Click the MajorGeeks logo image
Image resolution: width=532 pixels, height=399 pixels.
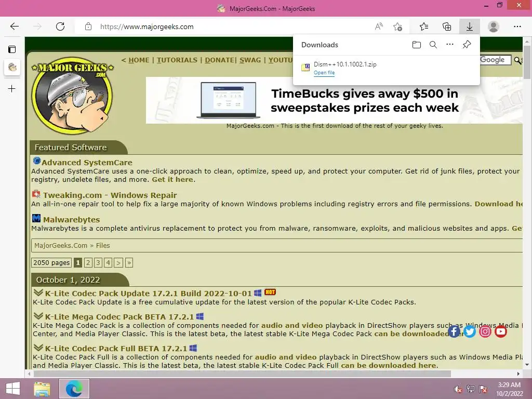pyautogui.click(x=72, y=96)
